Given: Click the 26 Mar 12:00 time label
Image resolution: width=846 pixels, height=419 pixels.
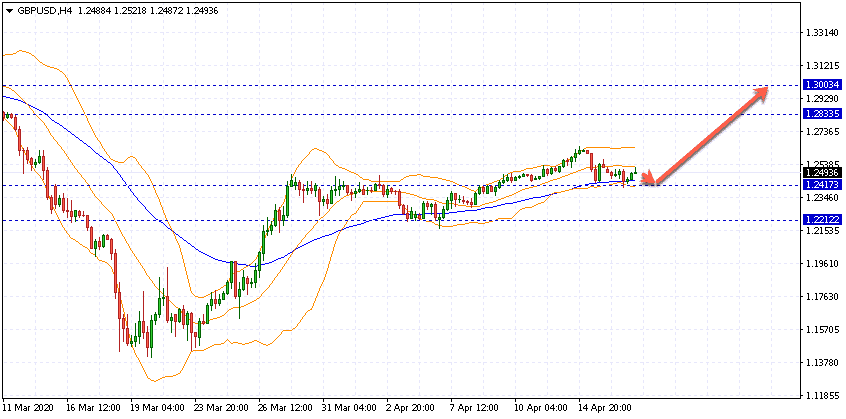Looking at the screenshot, I should [x=286, y=409].
